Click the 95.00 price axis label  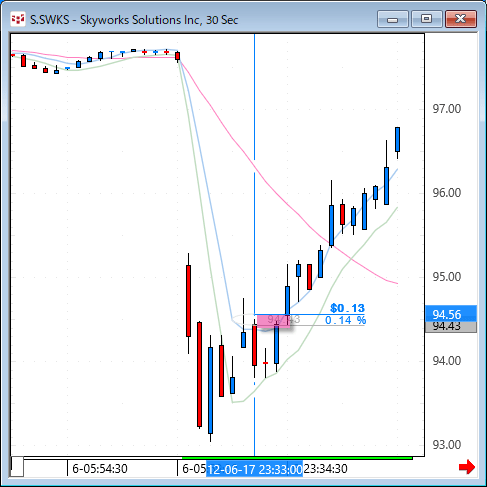(447, 277)
